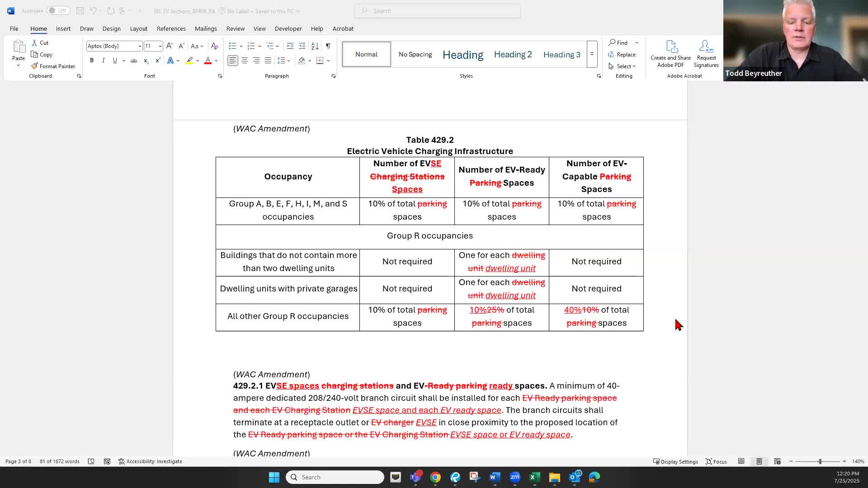Open the Change Case dropdown
The image size is (868, 488).
[x=197, y=46]
